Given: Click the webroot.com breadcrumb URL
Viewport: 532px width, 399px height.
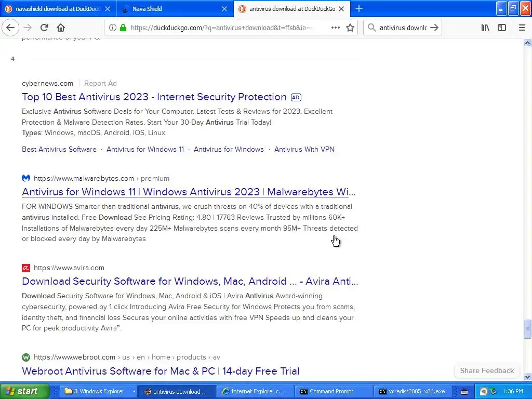Looking at the screenshot, I should [127, 357].
